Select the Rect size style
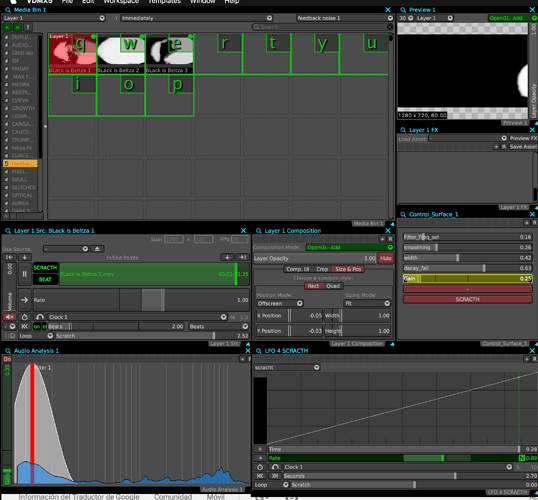This screenshot has height=500, width=538. point(313,286)
